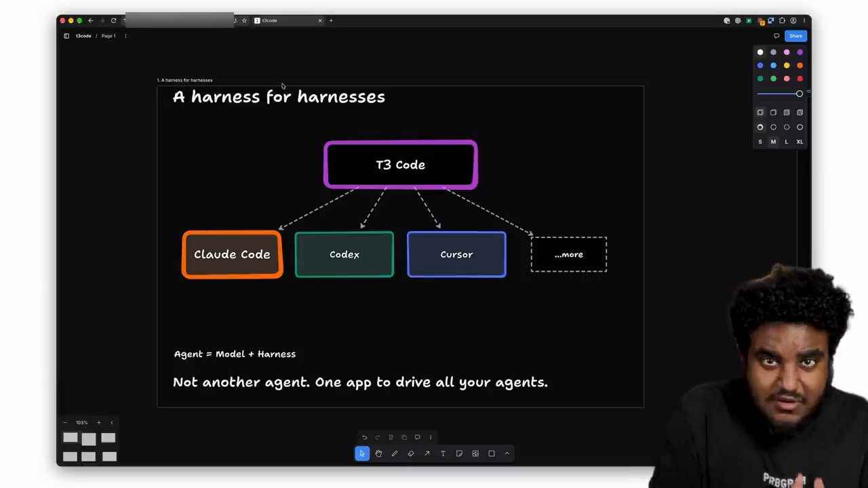Open the page menu dots beside Page 1

pyautogui.click(x=125, y=36)
